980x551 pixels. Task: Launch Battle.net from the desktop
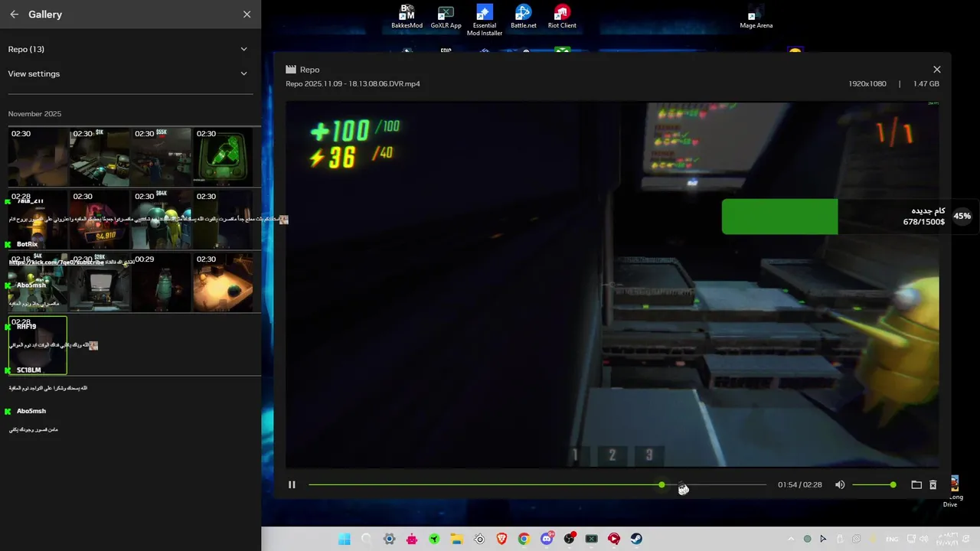[524, 17]
